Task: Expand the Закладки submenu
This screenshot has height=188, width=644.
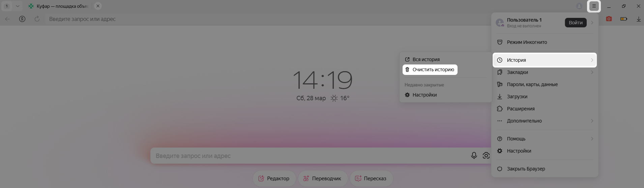Action: pos(545,72)
